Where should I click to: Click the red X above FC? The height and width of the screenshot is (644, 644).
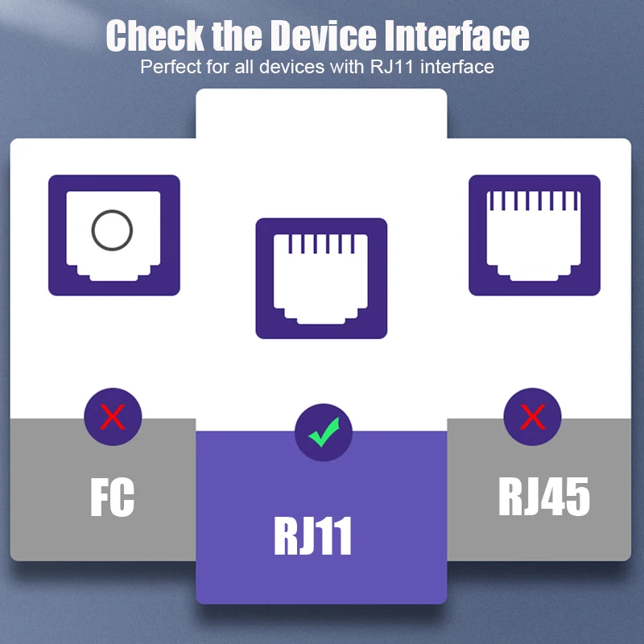tap(113, 417)
